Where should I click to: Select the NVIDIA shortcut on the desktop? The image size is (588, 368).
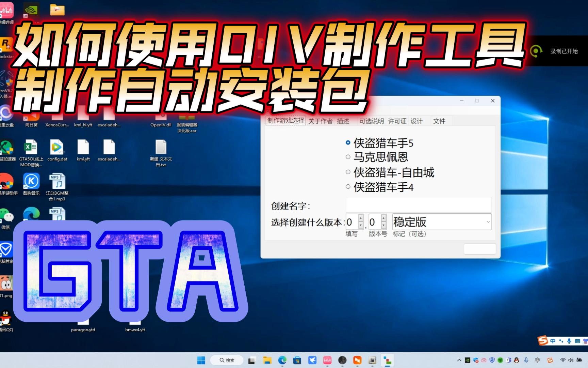[31, 10]
